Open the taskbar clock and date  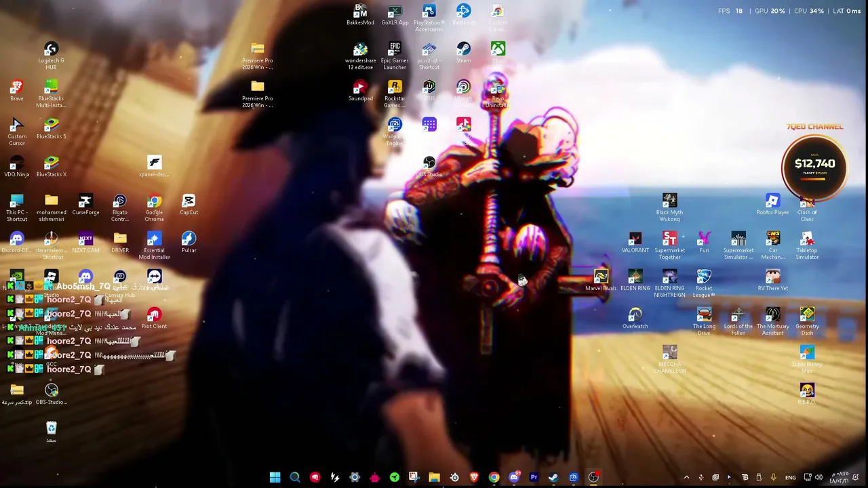tap(840, 477)
